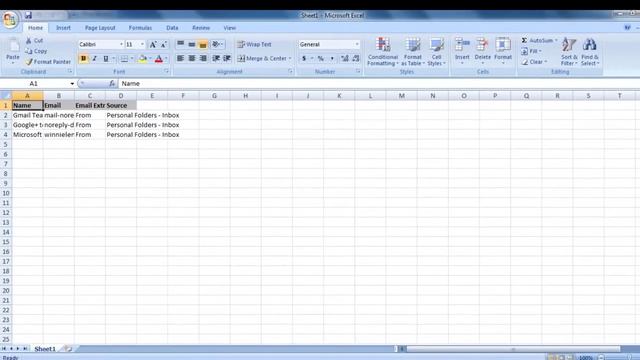Open Cell Styles gallery

pyautogui.click(x=436, y=51)
